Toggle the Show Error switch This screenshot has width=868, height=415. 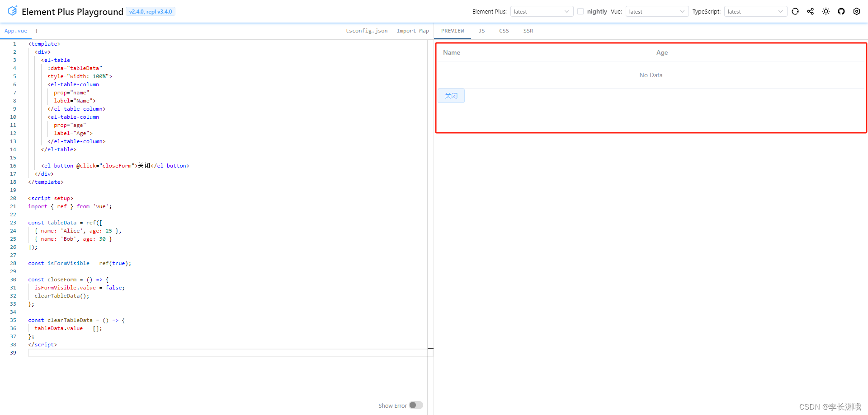(416, 405)
